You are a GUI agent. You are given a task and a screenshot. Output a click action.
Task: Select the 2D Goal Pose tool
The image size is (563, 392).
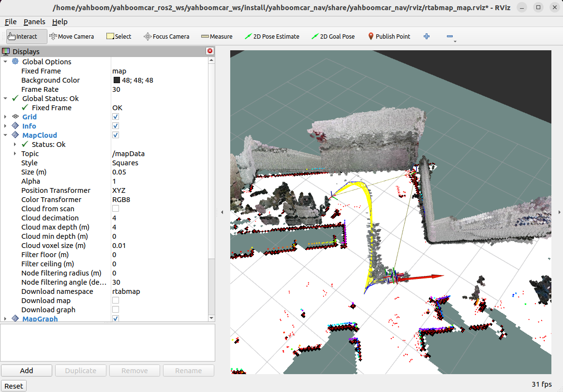[x=333, y=36]
